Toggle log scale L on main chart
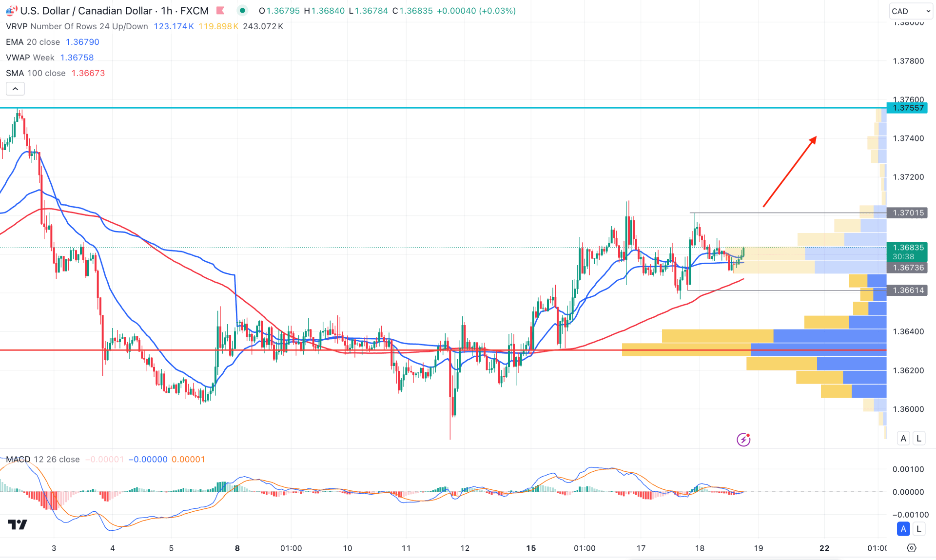The height and width of the screenshot is (560, 936). (x=919, y=438)
